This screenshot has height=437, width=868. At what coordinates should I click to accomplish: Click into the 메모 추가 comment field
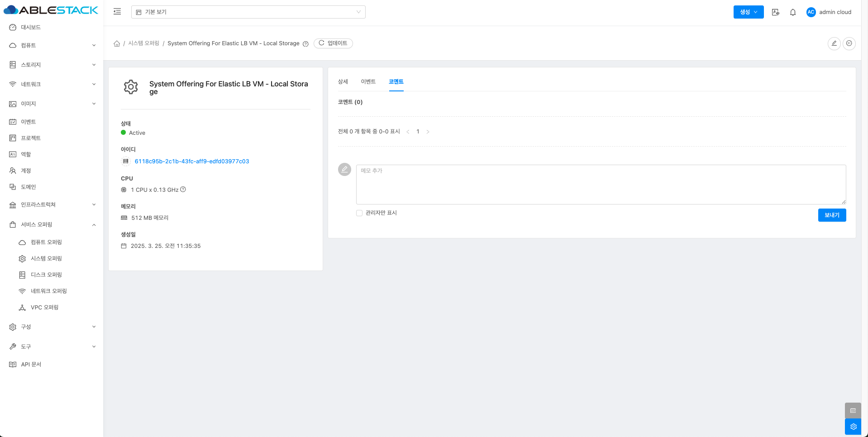click(x=601, y=185)
